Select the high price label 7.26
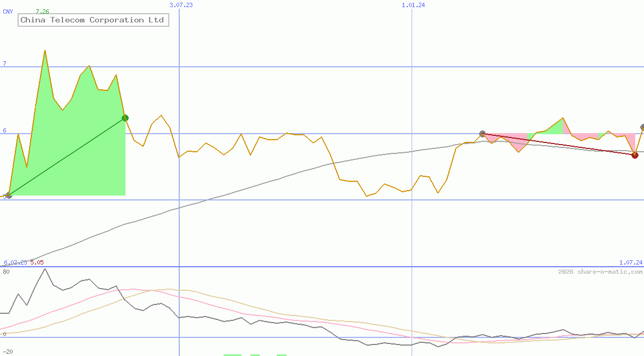 pyautogui.click(x=42, y=10)
